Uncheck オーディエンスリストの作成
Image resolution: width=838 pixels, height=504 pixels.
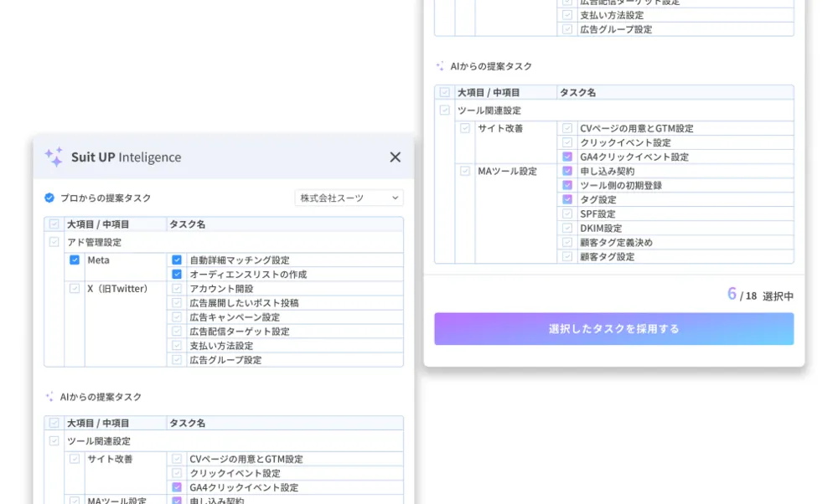(175, 275)
